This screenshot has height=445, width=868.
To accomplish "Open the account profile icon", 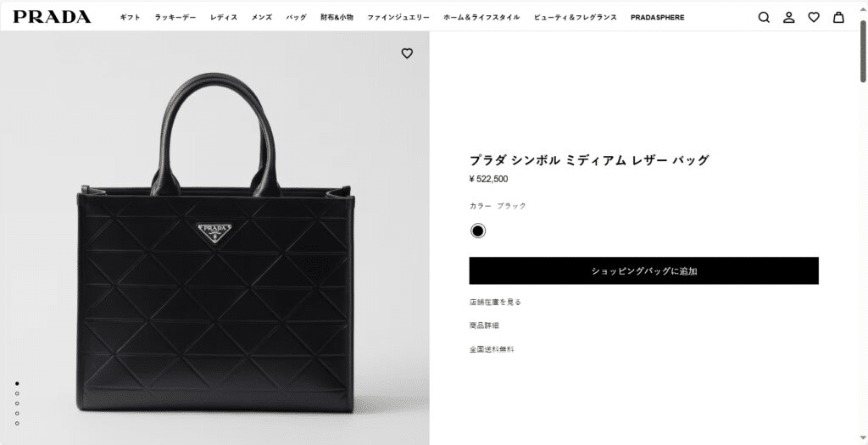I will [x=789, y=17].
